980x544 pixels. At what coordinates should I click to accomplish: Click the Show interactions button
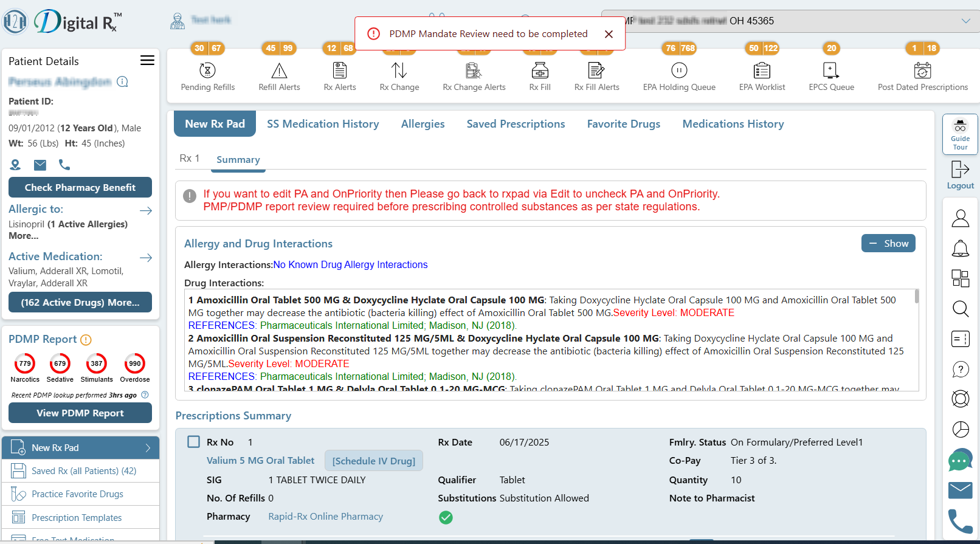[x=888, y=243]
